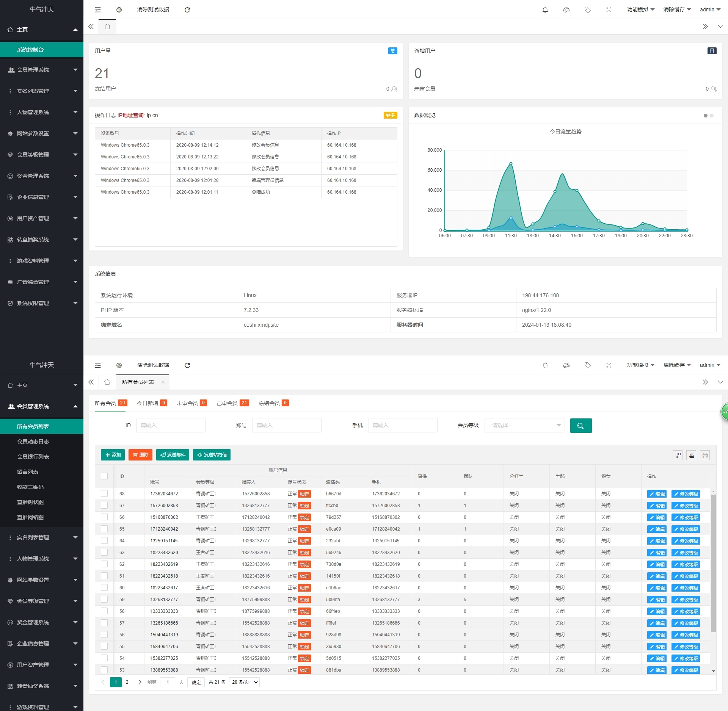Viewport: 728px width, 711px height.
Task: Tick the checkbox for member ID 68
Action: [104, 493]
